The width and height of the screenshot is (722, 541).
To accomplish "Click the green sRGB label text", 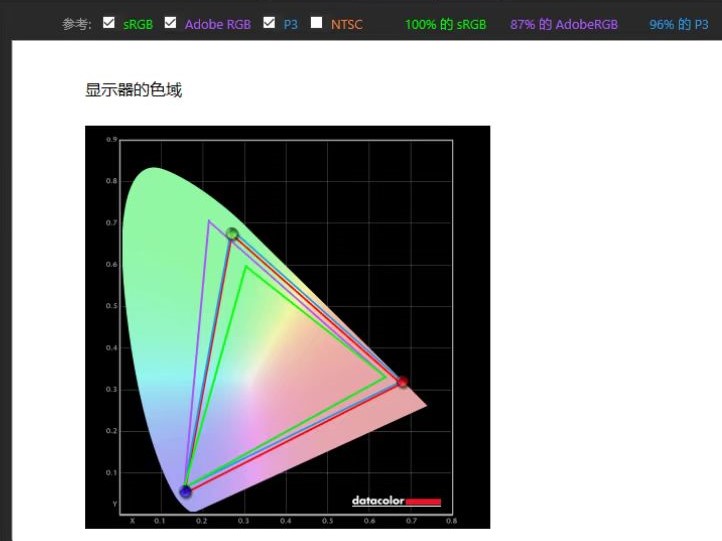I will (138, 24).
